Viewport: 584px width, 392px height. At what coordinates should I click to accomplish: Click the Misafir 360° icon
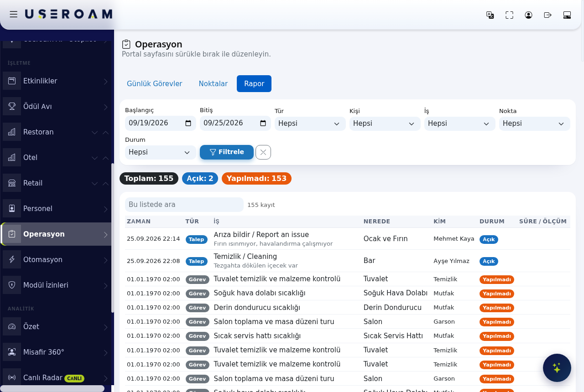12,352
